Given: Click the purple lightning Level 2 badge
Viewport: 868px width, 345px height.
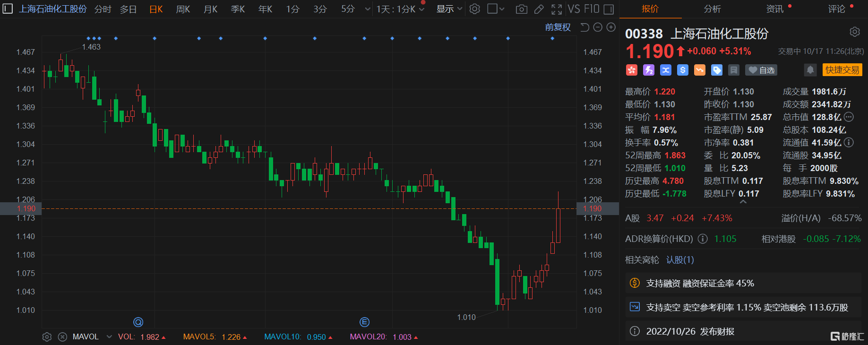Looking at the screenshot, I should (649, 70).
